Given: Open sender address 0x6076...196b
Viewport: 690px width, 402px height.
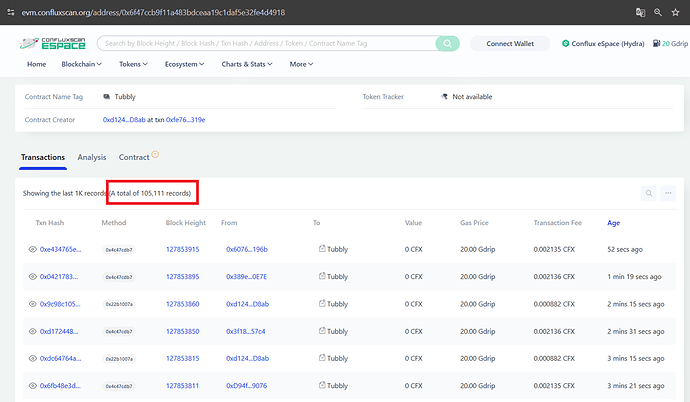Looking at the screenshot, I should (247, 249).
